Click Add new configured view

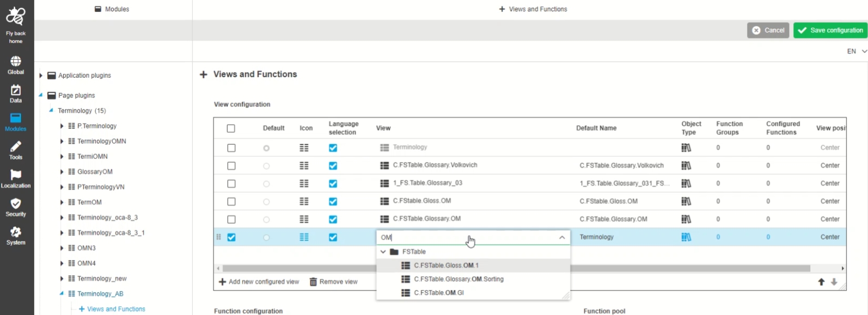(259, 282)
